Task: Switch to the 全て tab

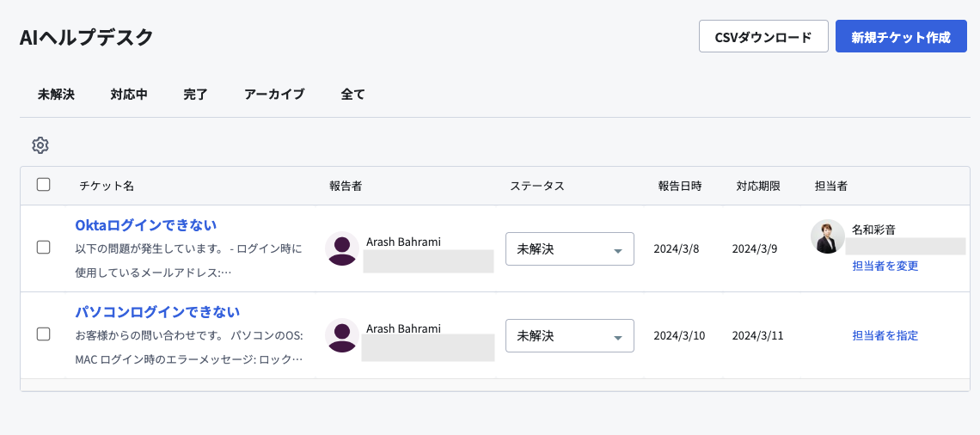Action: click(352, 95)
